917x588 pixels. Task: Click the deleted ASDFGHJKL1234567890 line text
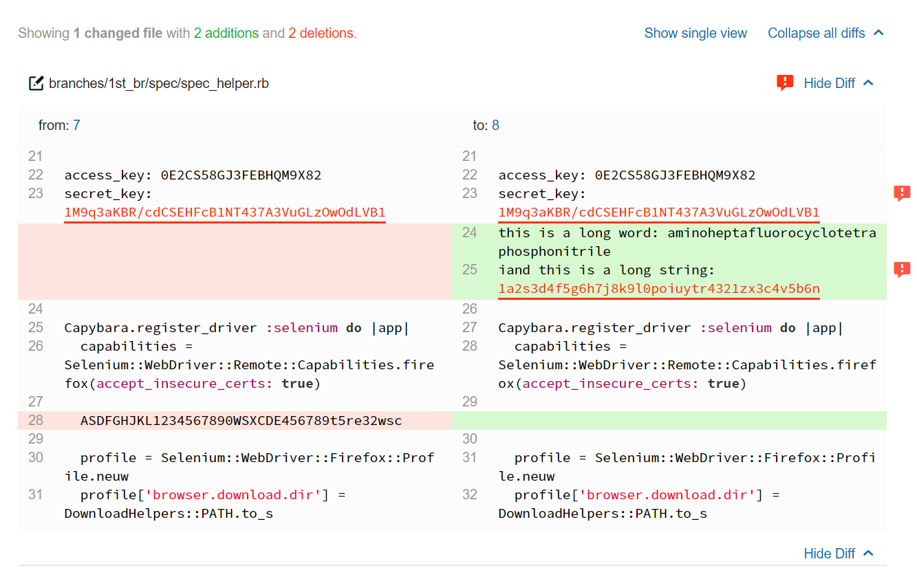[x=241, y=420]
